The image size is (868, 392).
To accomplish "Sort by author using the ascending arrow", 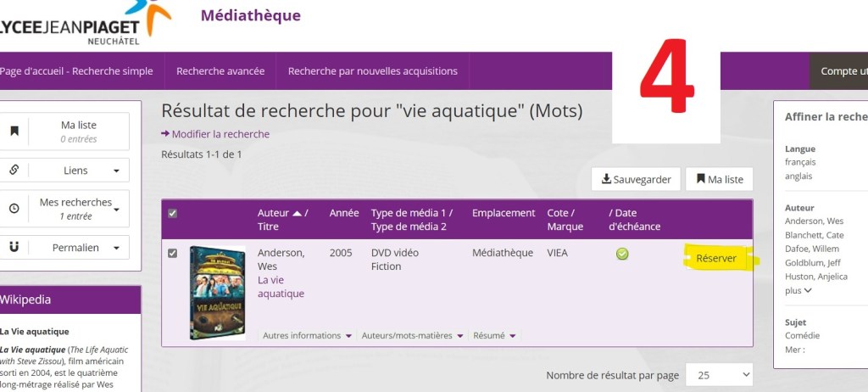I will click(297, 213).
